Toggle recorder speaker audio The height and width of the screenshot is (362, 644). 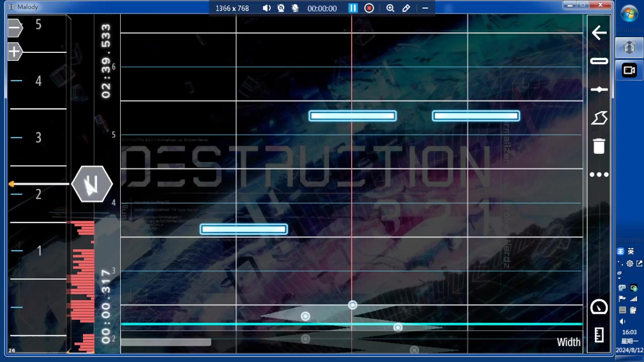point(267,8)
